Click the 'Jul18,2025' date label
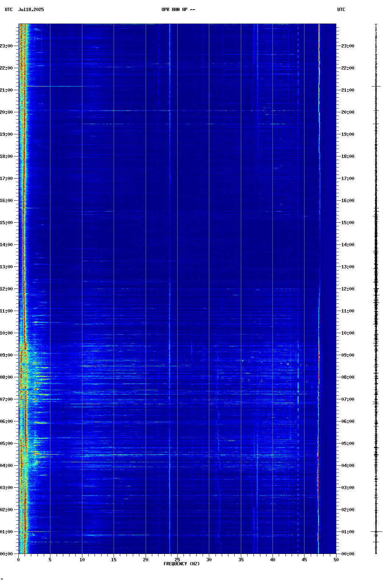This screenshot has width=392, height=583. pos(31,10)
